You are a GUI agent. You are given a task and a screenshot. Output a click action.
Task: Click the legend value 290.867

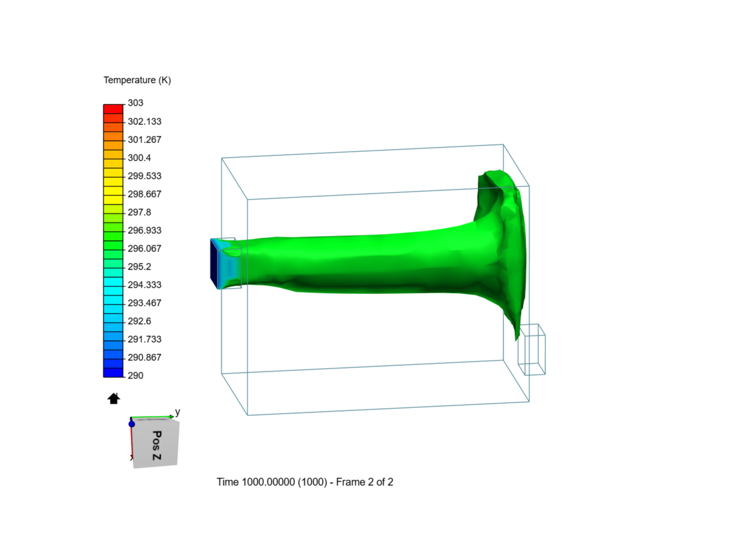[x=145, y=357]
